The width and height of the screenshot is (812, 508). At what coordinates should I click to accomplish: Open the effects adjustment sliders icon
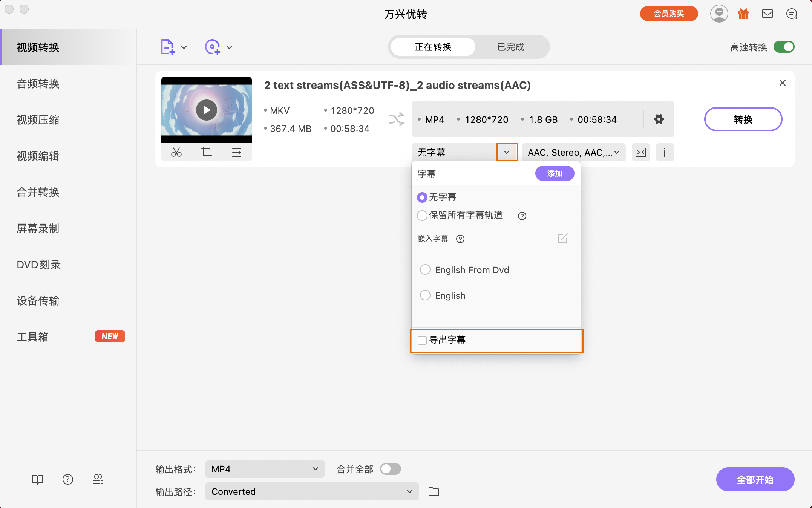pyautogui.click(x=236, y=152)
